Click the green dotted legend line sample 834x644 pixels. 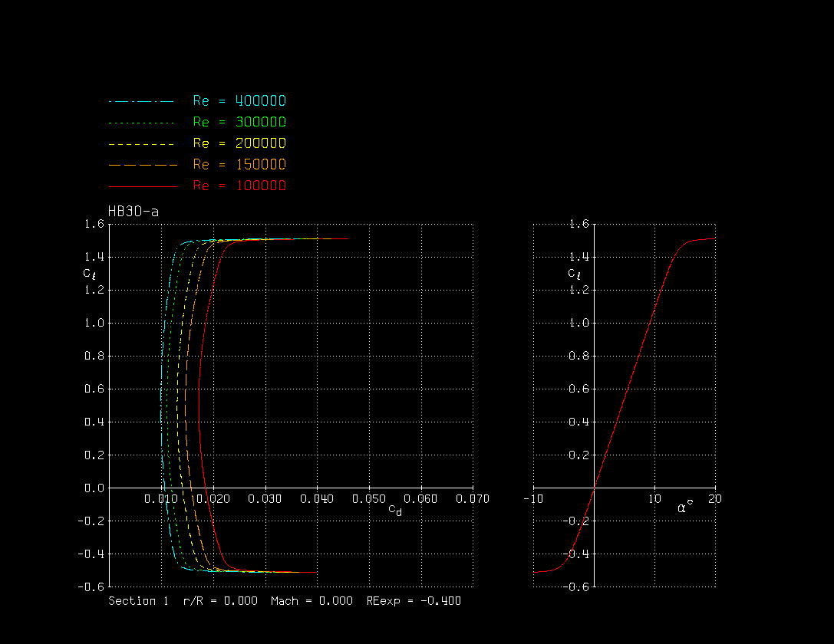(142, 123)
